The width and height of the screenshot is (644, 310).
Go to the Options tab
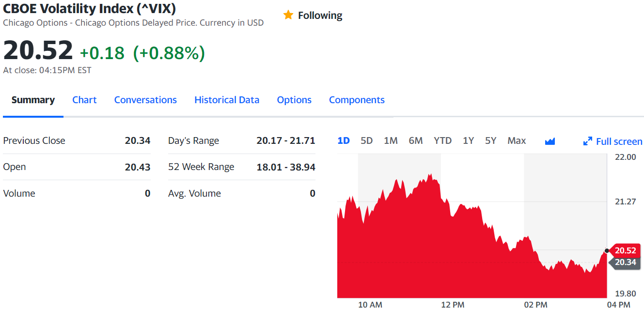tap(294, 100)
